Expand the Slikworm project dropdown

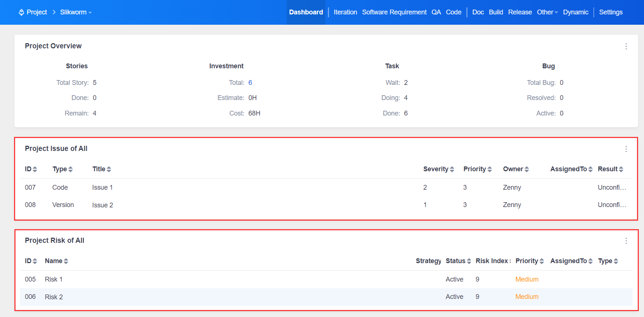(76, 12)
